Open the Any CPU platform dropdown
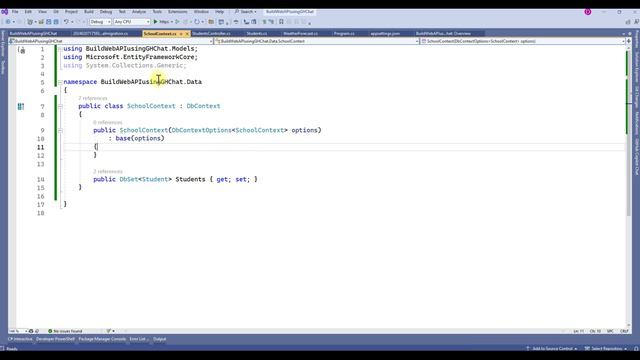Image resolution: width=640 pixels, height=360 pixels. click(132, 22)
